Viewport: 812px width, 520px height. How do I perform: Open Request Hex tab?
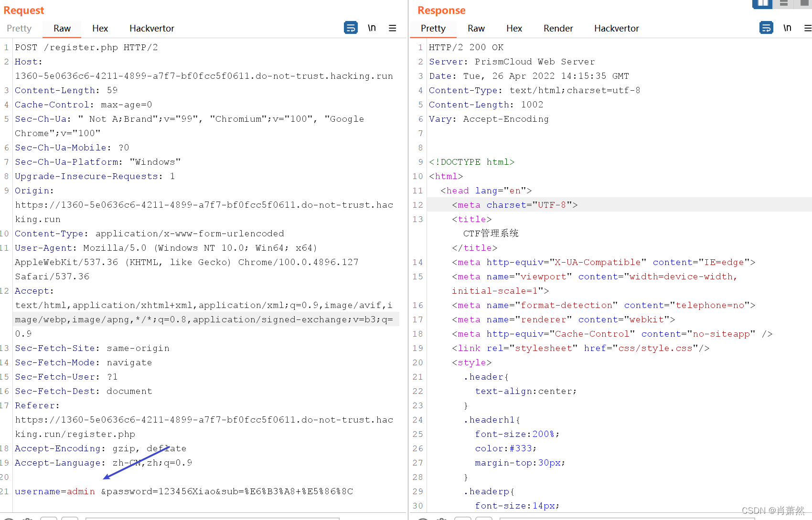tap(100, 28)
